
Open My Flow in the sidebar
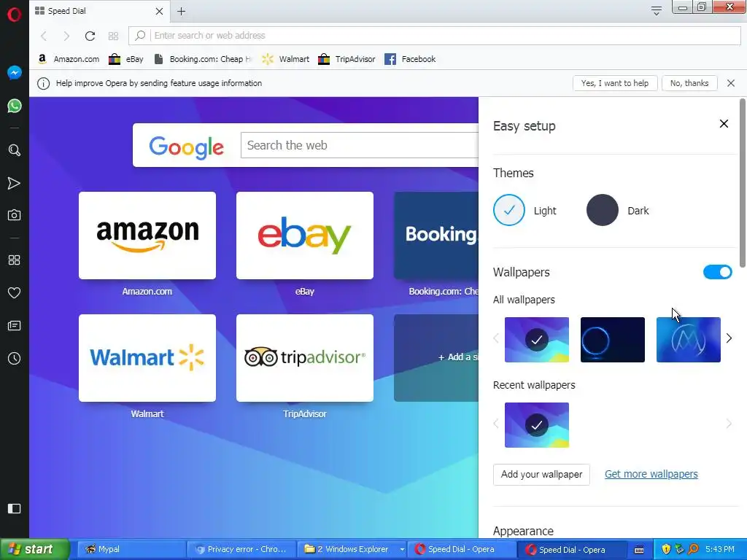click(15, 183)
